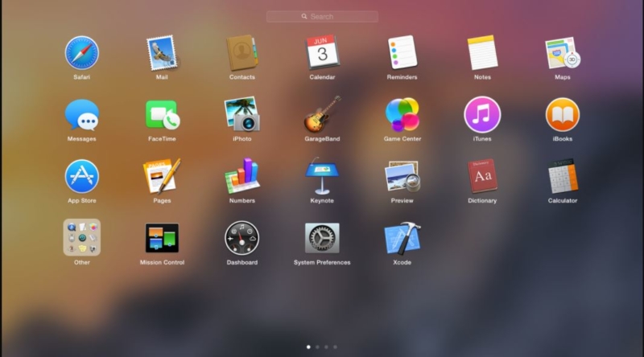Open iTunes music app
The width and height of the screenshot is (644, 357).
[482, 115]
